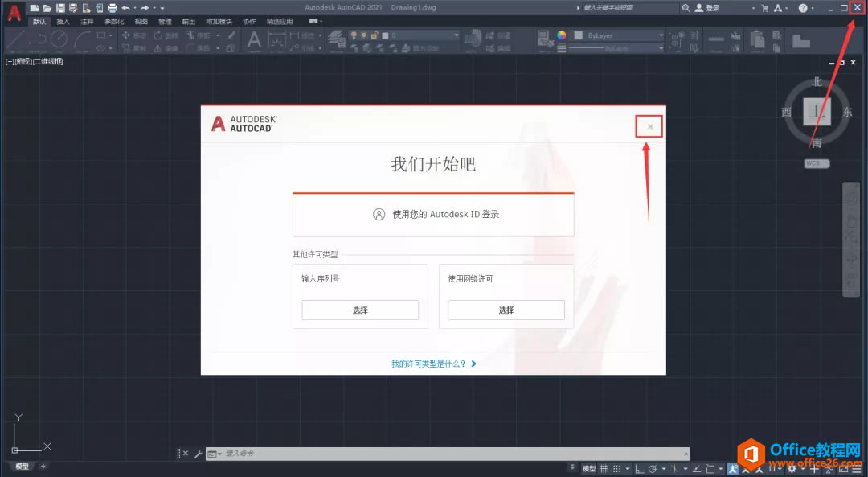Open the Autodesk App Store cart icon
This screenshot has height=477, width=868.
(765, 8)
